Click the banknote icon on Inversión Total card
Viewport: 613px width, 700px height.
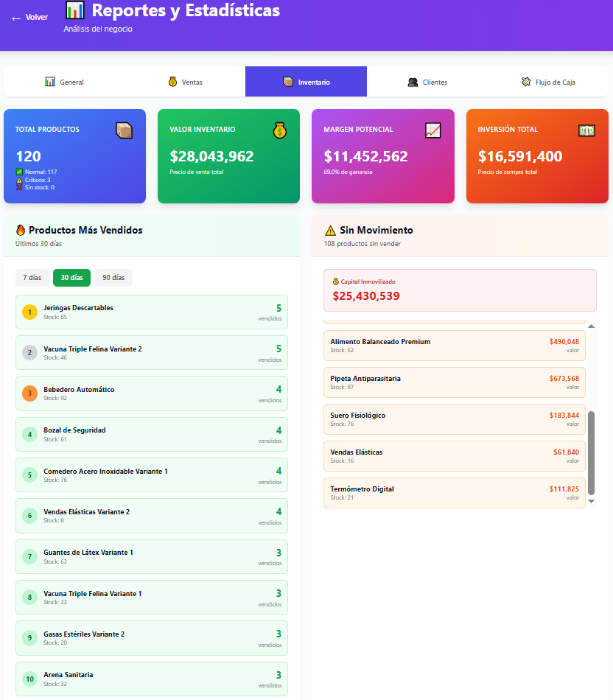click(x=586, y=130)
